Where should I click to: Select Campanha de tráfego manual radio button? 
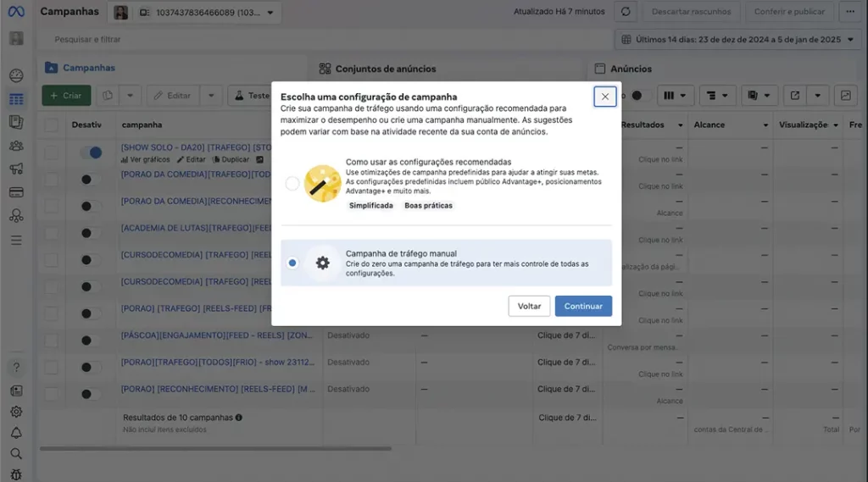(x=292, y=263)
